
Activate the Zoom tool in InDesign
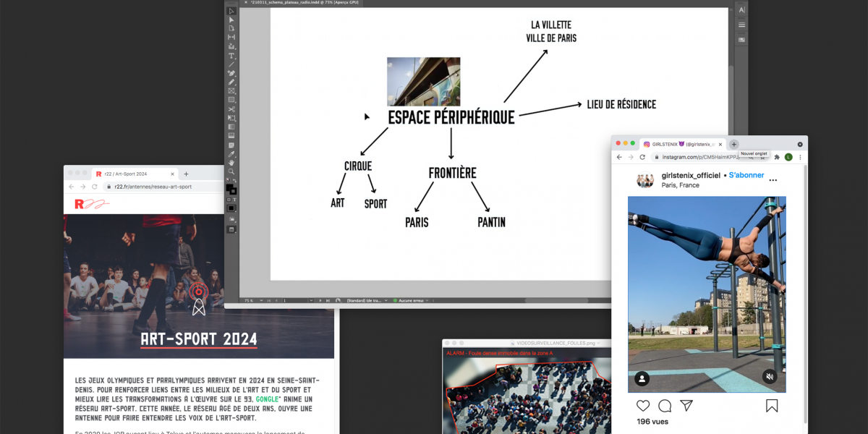point(231,171)
